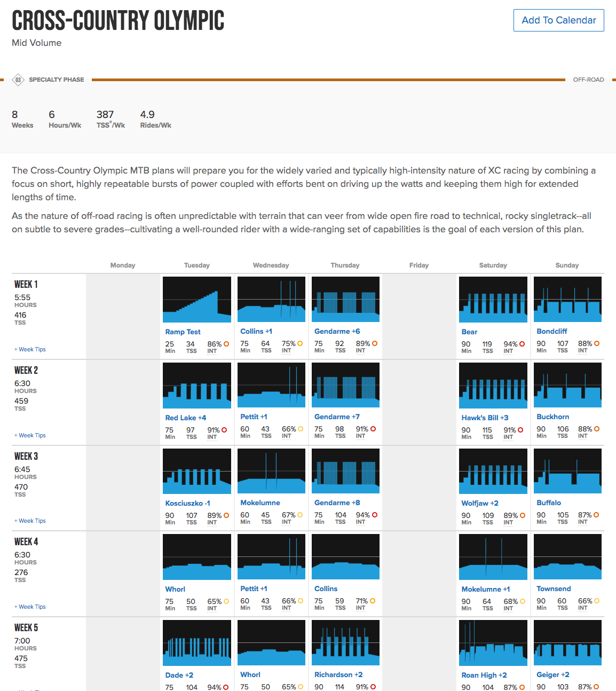Open the Mokelumne workout in Week 3

click(x=260, y=502)
